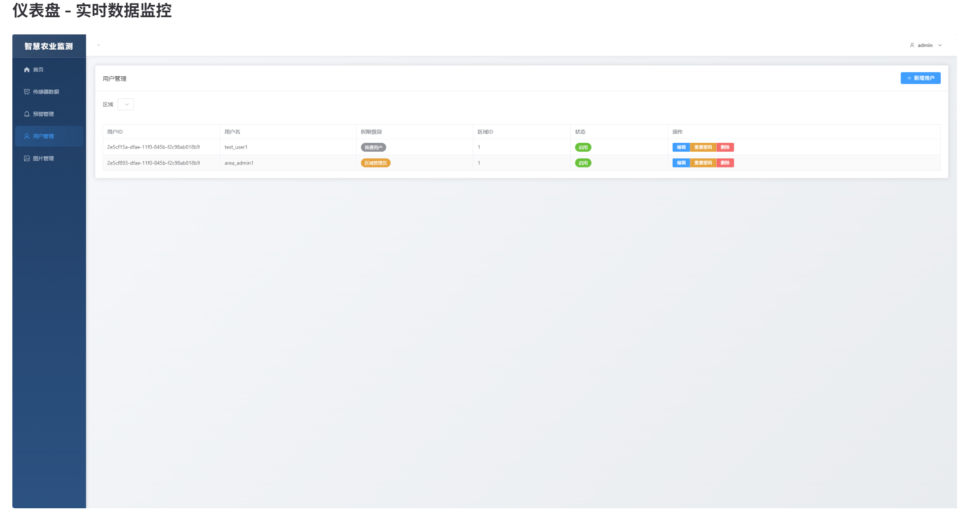Click the user icon for 用户管理
The width and height of the screenshot is (980, 514).
[x=27, y=136]
